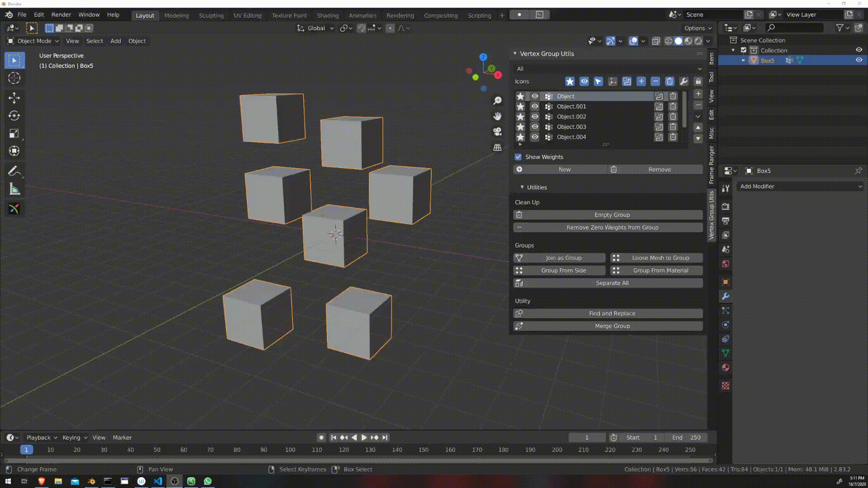Open Options dropdown in viewport header
The height and width of the screenshot is (488, 868).
coord(698,28)
